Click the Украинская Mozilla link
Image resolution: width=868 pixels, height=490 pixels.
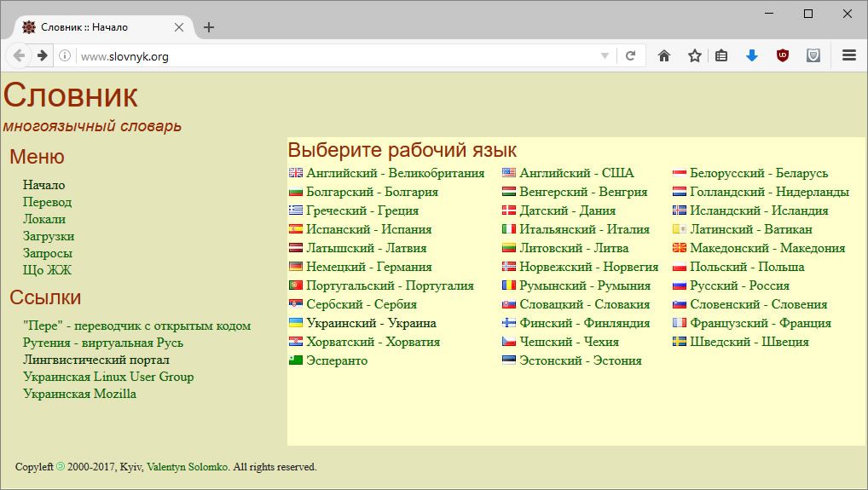[79, 394]
